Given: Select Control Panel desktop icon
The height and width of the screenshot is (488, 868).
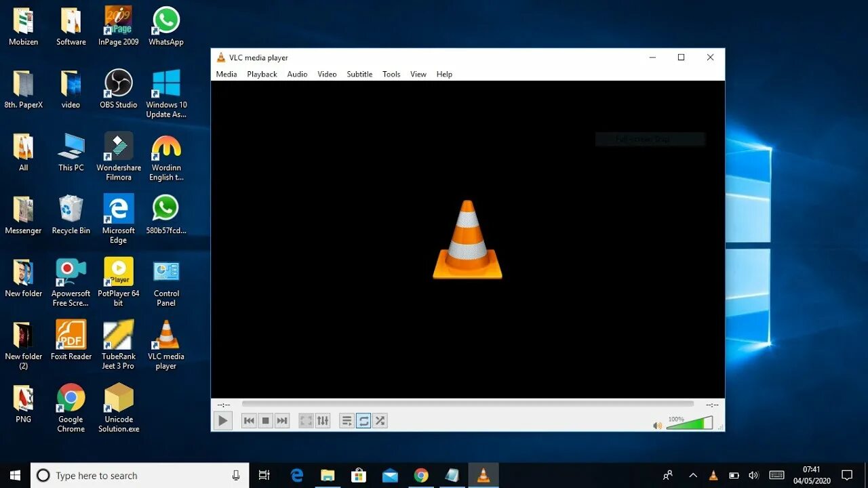Looking at the screenshot, I should (x=166, y=283).
